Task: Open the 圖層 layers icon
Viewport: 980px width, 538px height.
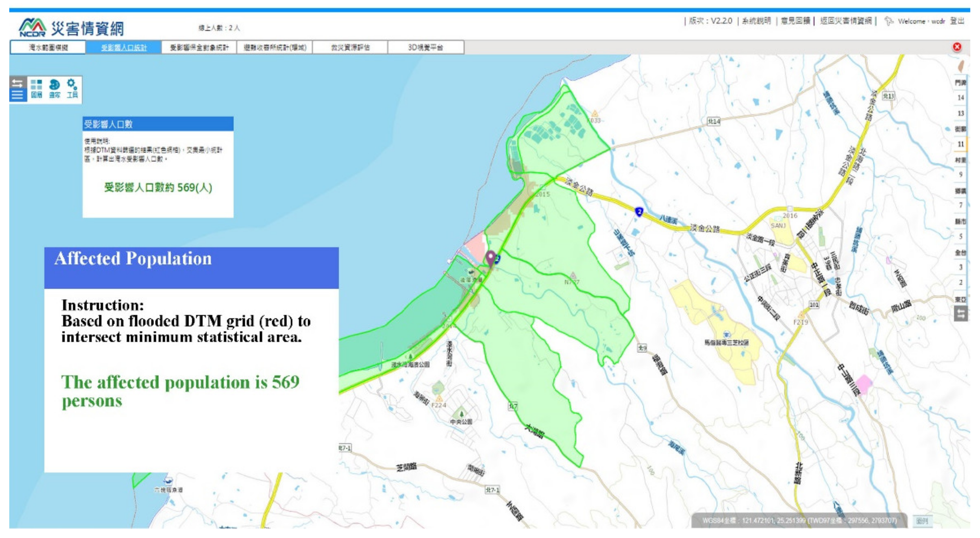Action: (x=36, y=88)
